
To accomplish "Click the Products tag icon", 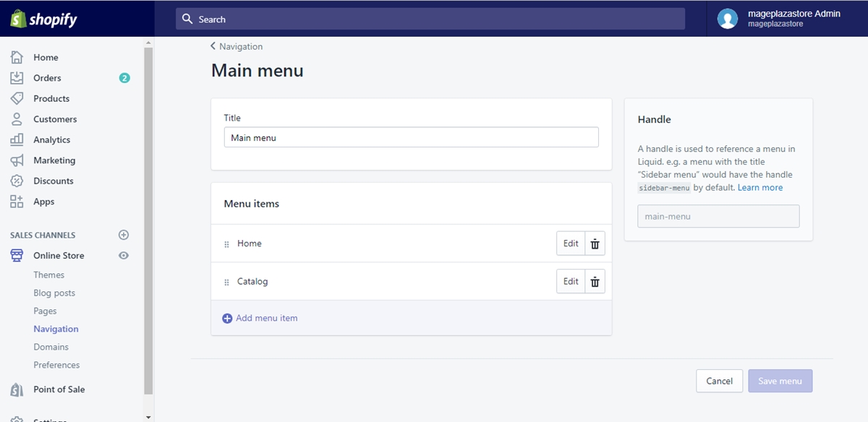I will [x=17, y=98].
